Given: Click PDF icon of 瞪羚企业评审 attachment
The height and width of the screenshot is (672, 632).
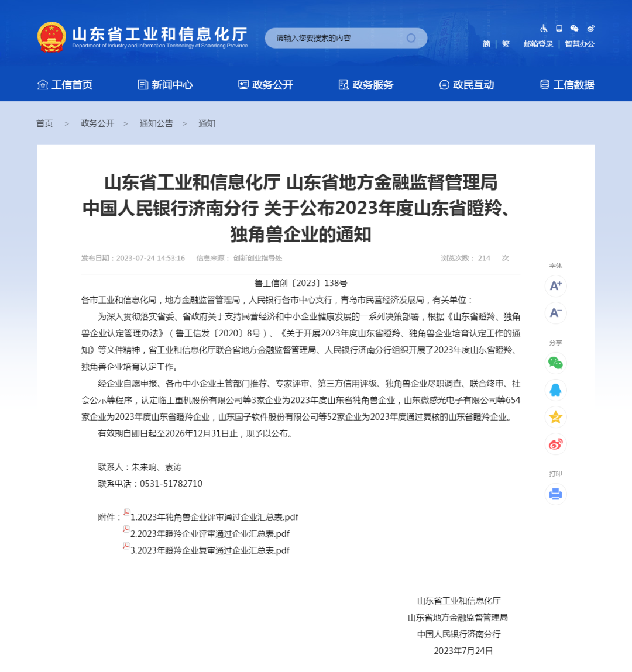Looking at the screenshot, I should coord(126,529).
